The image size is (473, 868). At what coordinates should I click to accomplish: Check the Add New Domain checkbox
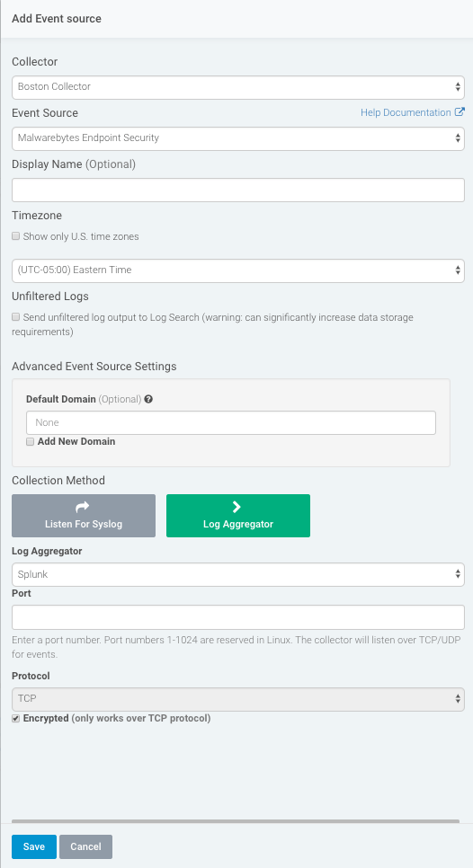coord(30,442)
